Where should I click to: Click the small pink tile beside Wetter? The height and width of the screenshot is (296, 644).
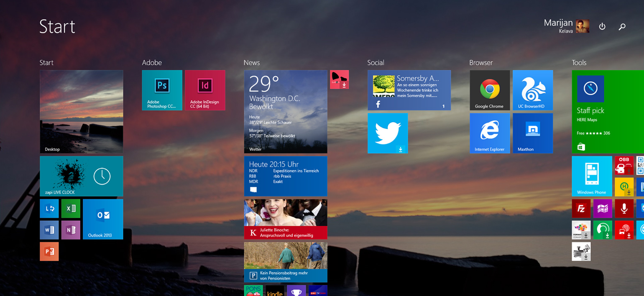tap(340, 79)
